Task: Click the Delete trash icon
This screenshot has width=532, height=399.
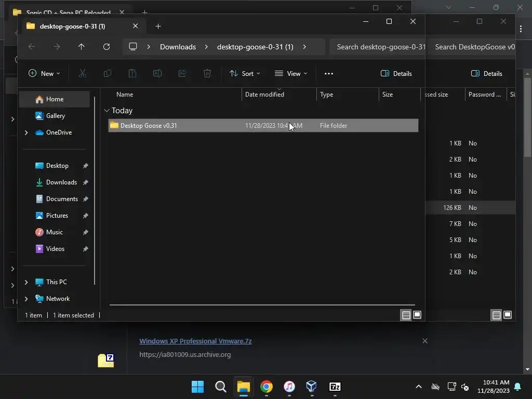Action: click(x=207, y=73)
